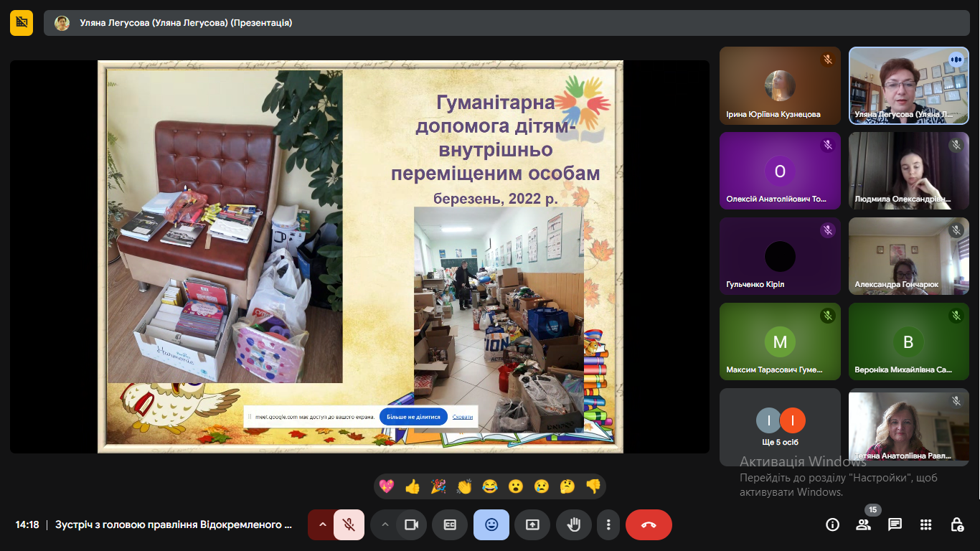Click the meeting title in bottom bar
Screen dimensions: 980x551
tap(174, 524)
